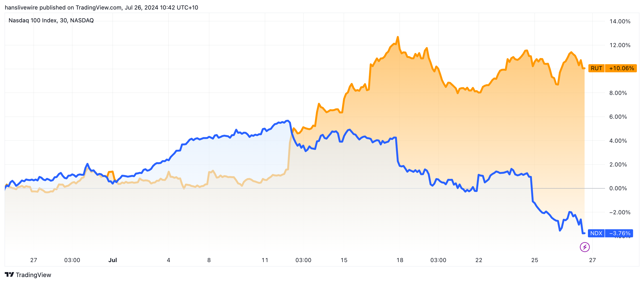
Task: Select date marker 25 on time axis
Action: (534, 260)
